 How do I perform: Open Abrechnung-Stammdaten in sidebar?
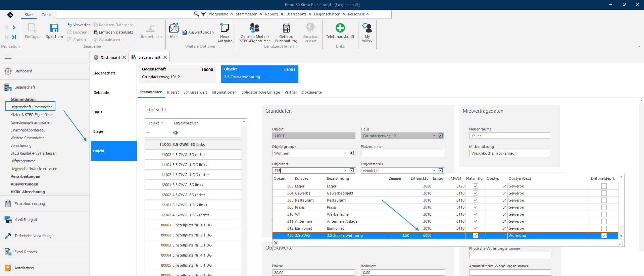31,122
